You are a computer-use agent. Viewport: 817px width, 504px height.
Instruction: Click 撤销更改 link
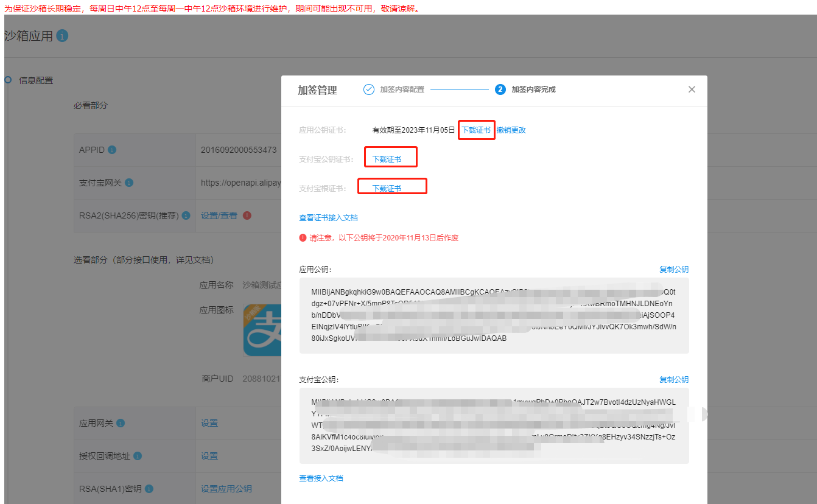tap(511, 130)
